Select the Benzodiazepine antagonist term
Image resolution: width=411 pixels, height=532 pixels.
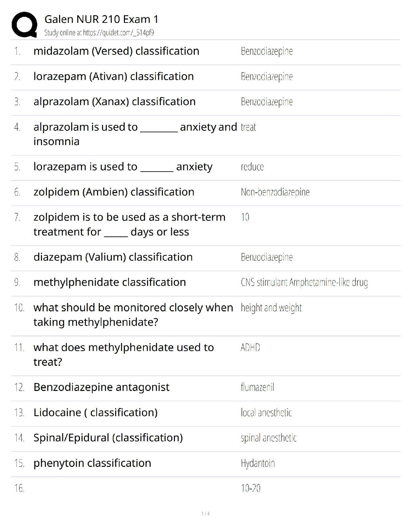coord(101,387)
